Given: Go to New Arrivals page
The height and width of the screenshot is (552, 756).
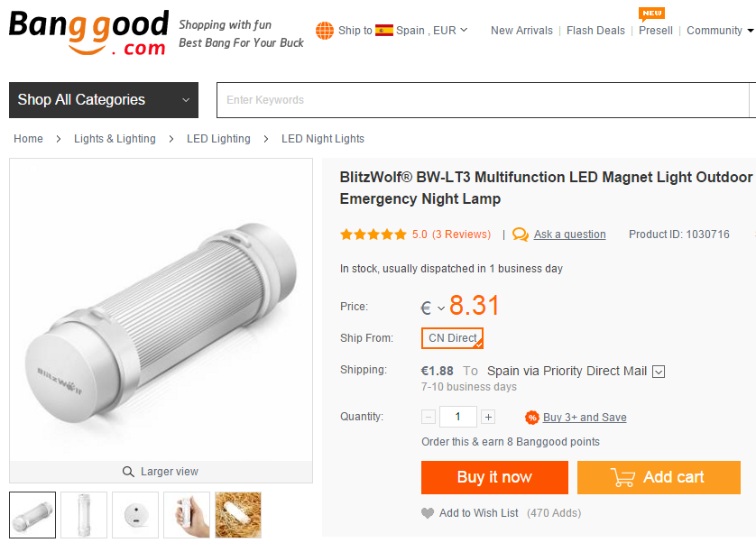Looking at the screenshot, I should 521,30.
